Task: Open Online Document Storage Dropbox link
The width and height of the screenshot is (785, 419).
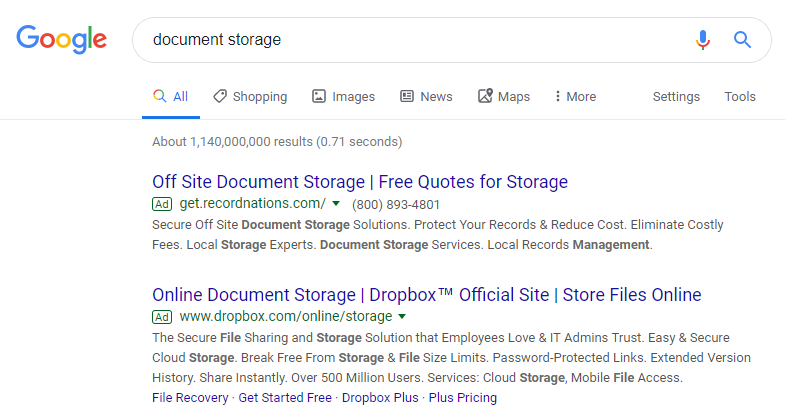Action: pos(426,295)
